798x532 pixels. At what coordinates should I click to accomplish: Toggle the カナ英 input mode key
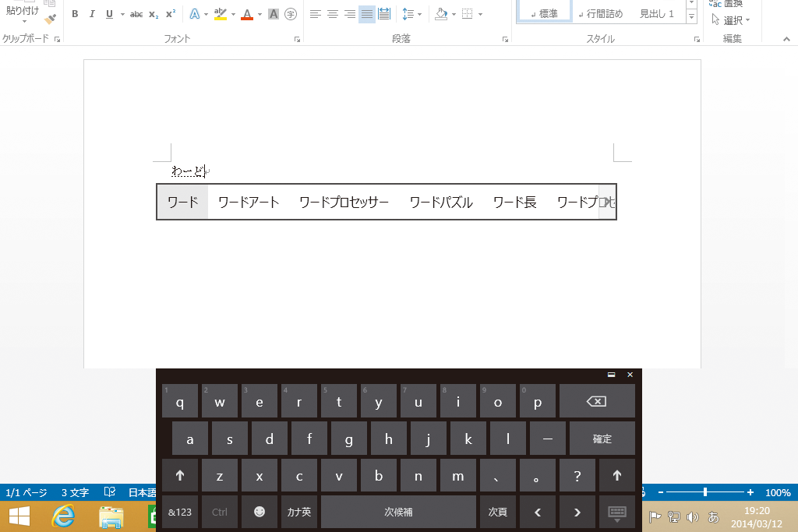[x=299, y=512]
